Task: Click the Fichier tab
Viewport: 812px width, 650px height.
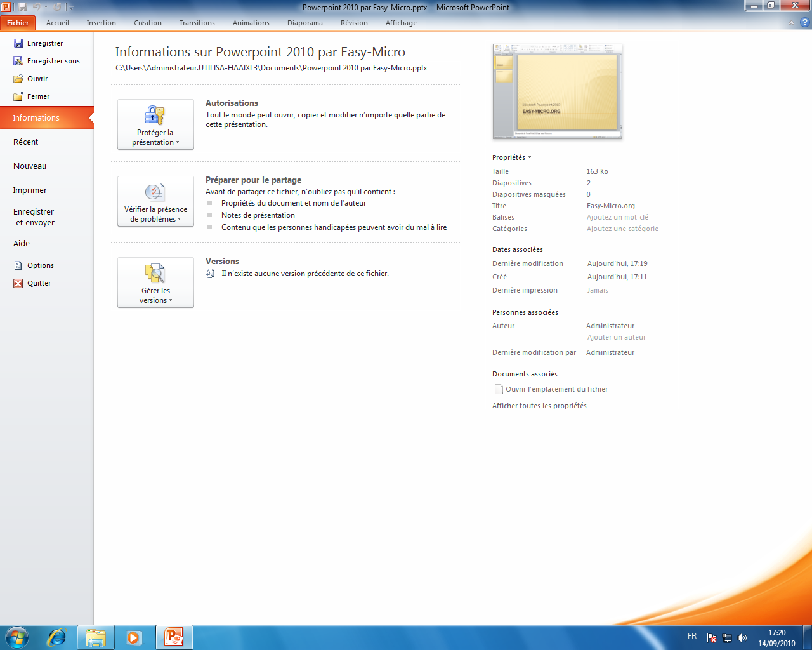Action: click(x=18, y=23)
